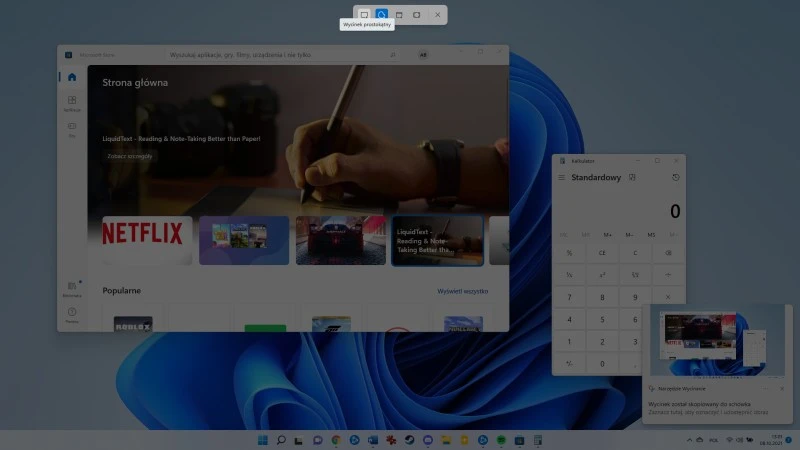Click the 'Wyświetl wszystko' link
The height and width of the screenshot is (450, 800).
click(462, 291)
